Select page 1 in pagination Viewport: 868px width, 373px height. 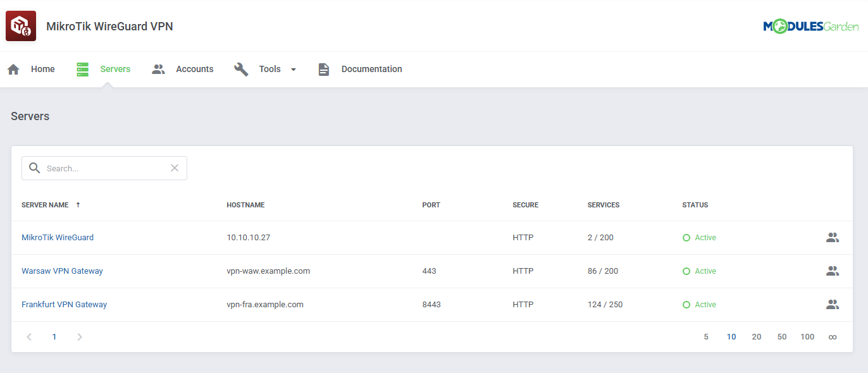[54, 337]
